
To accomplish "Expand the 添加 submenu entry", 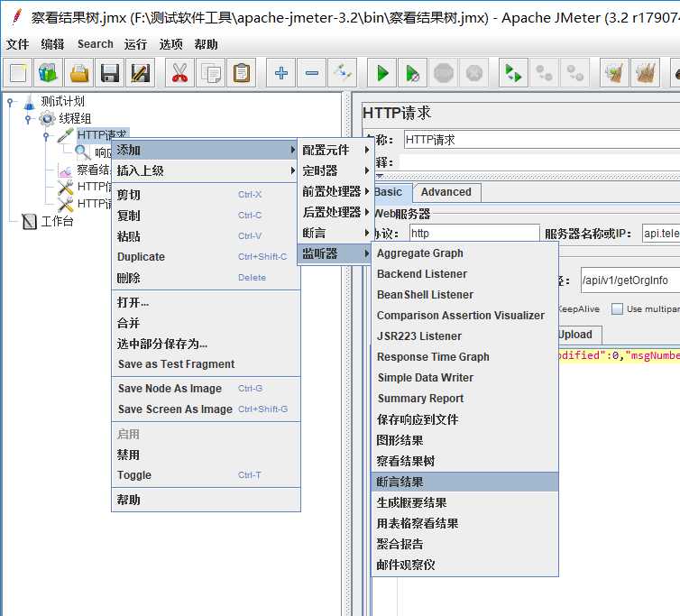I will coord(205,150).
